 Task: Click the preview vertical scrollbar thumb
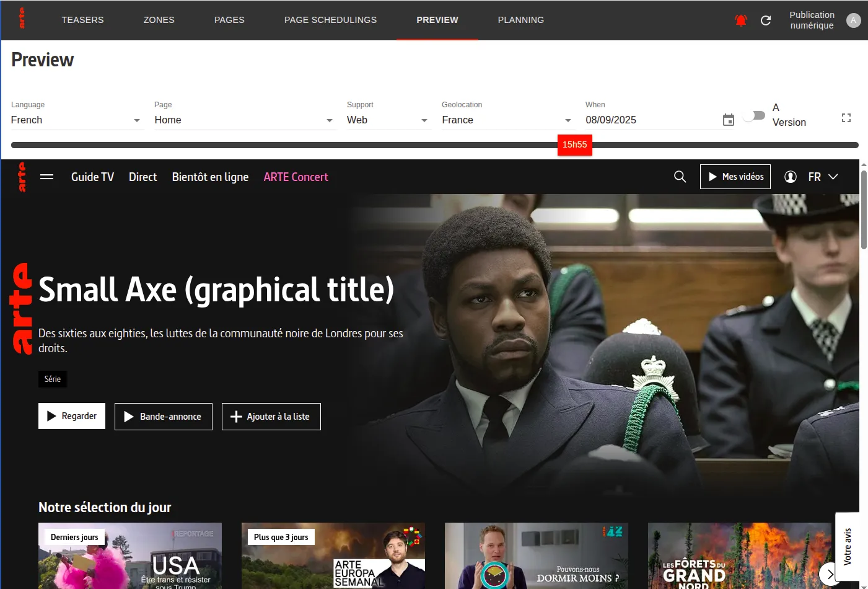coord(864,210)
